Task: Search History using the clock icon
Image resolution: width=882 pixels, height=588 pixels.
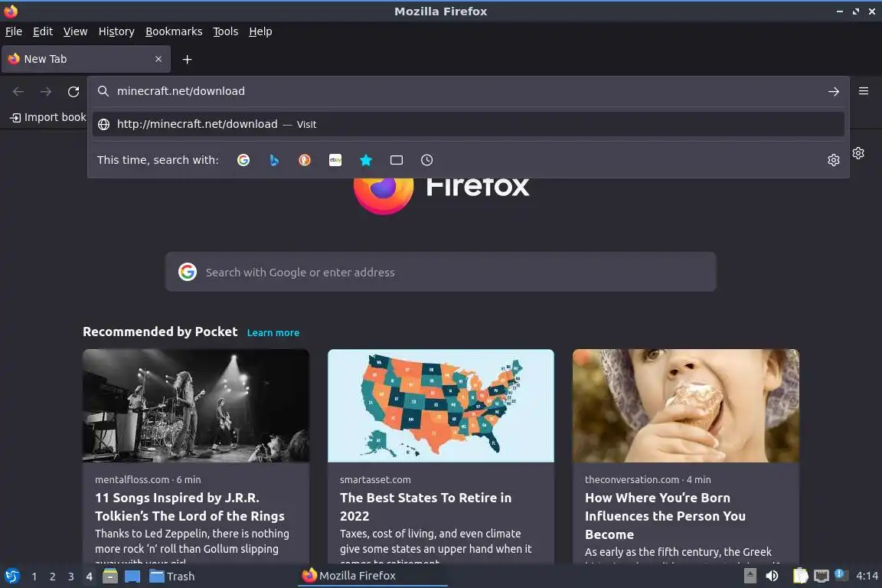Action: 427,160
